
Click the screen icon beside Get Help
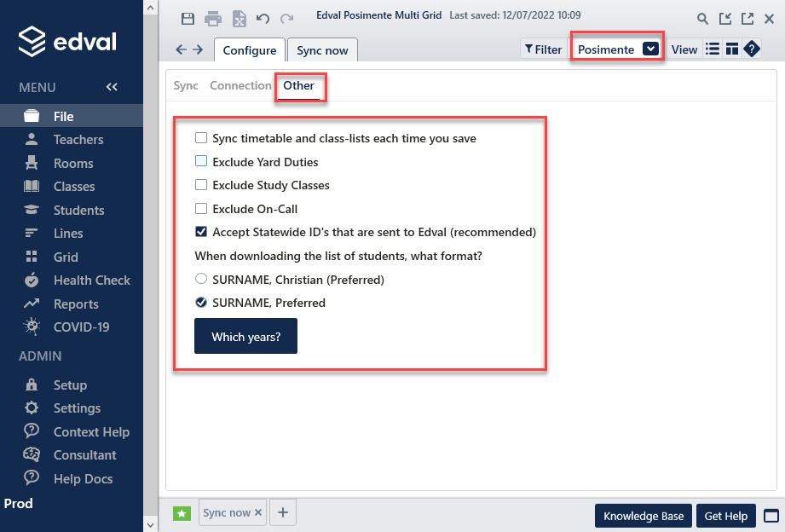click(x=771, y=516)
